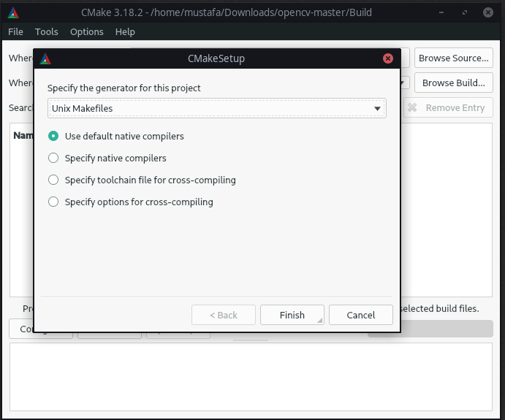Screen dimensions: 505x420
Task: Select Specify native compilers option
Action: tap(107, 158)
